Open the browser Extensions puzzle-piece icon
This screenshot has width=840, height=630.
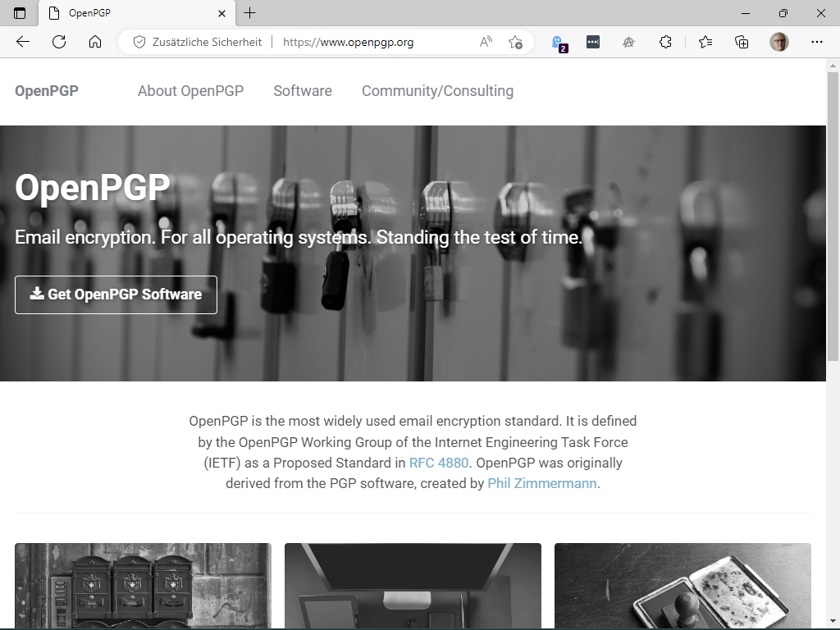664,42
